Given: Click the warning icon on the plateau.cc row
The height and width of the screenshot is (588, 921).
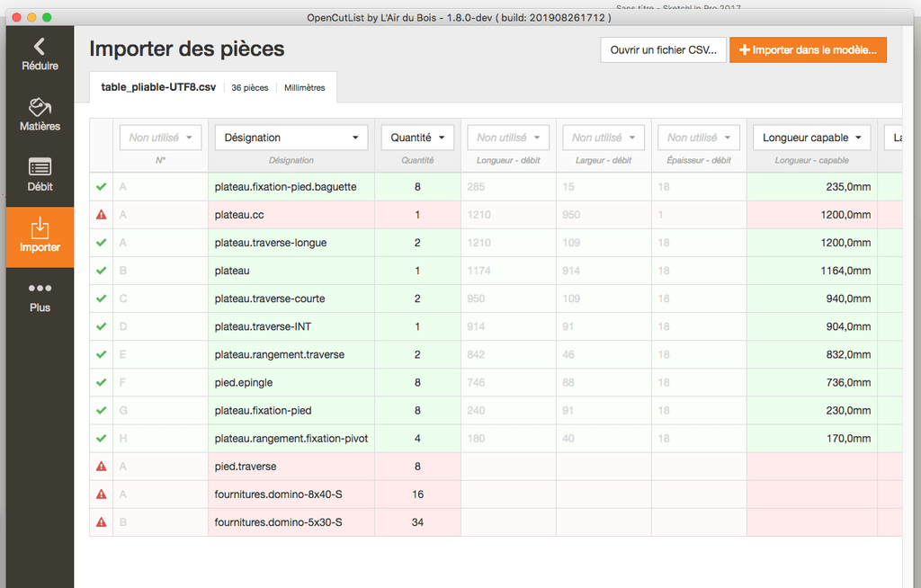Looking at the screenshot, I should tap(101, 214).
